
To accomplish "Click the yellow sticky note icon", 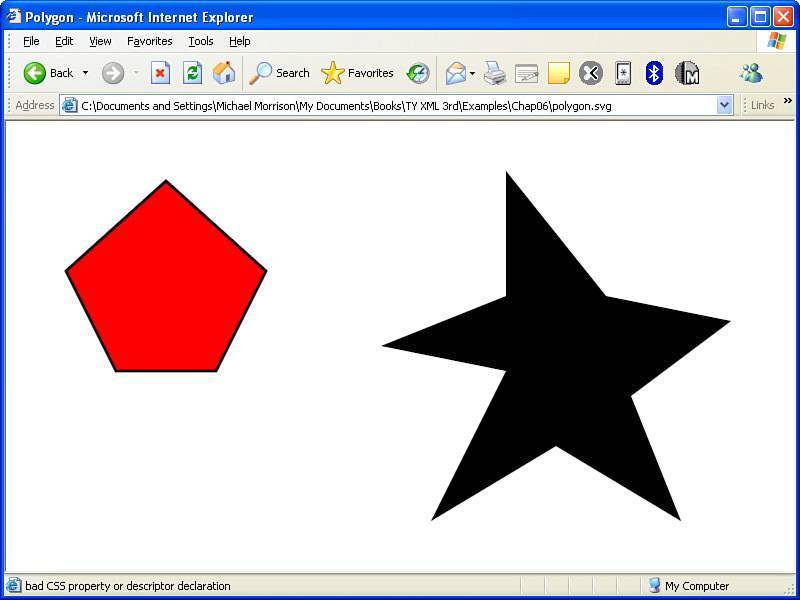I will [x=559, y=73].
